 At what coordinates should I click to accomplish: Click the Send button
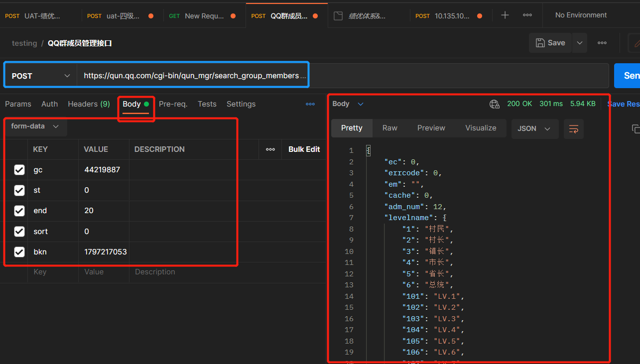click(x=627, y=76)
